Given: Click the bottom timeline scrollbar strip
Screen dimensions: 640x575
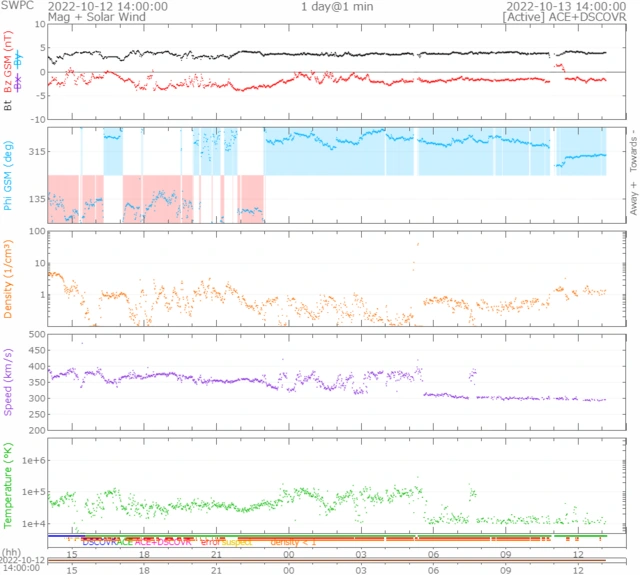Looking at the screenshot, I should [330, 562].
